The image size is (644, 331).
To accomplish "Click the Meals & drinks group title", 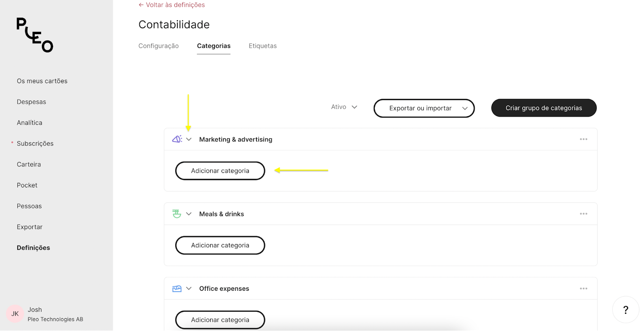I will pos(222,214).
